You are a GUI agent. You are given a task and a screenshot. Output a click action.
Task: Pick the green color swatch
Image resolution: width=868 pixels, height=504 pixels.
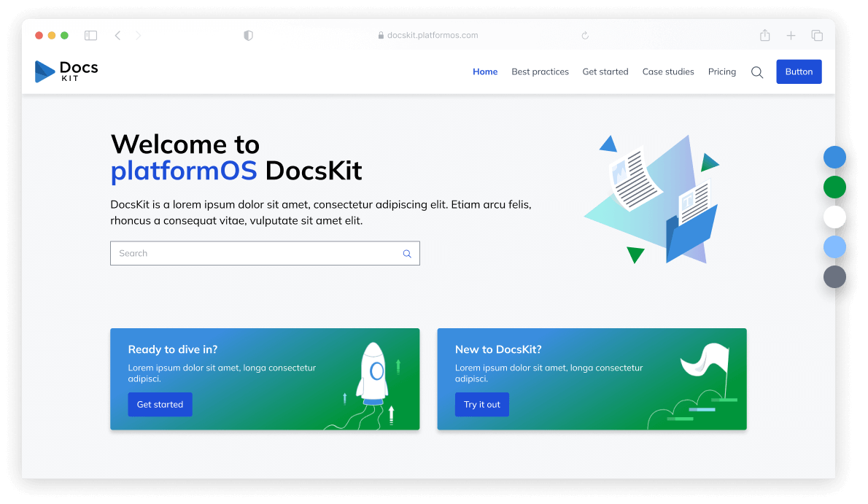(834, 187)
